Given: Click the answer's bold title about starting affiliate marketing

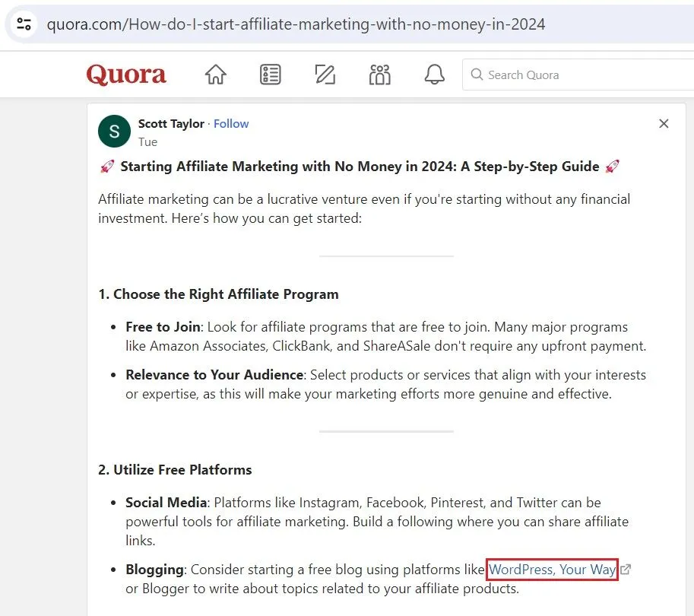Looking at the screenshot, I should (360, 167).
